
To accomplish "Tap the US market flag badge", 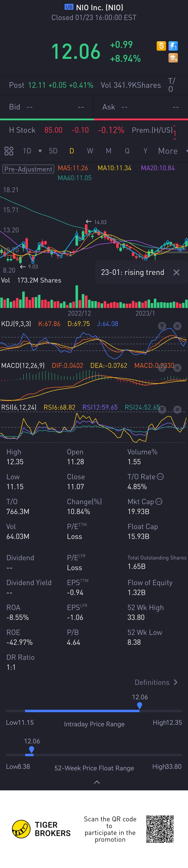I will 69,7.
